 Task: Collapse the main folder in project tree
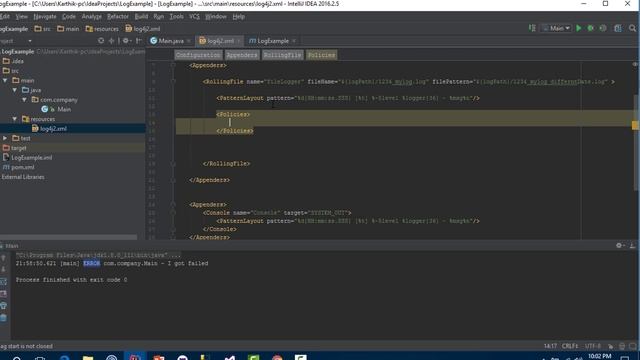click(5, 80)
